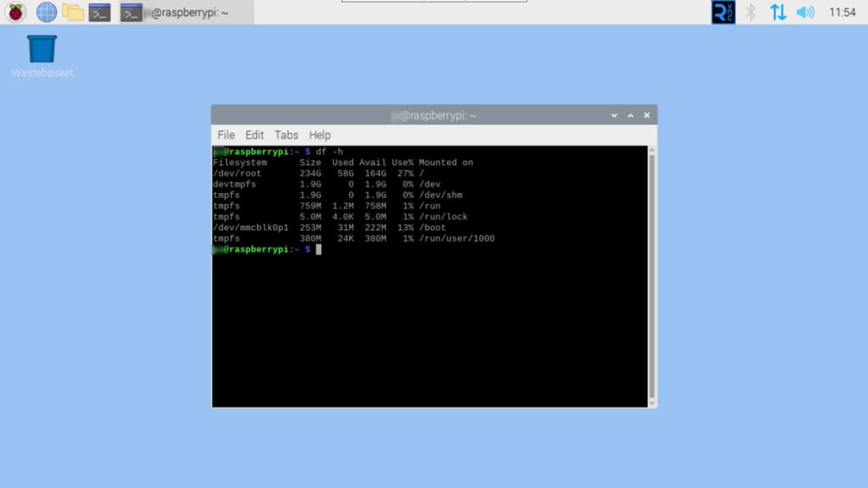Open the Help menu in terminal
Image resolution: width=868 pixels, height=488 pixels.
pos(320,135)
